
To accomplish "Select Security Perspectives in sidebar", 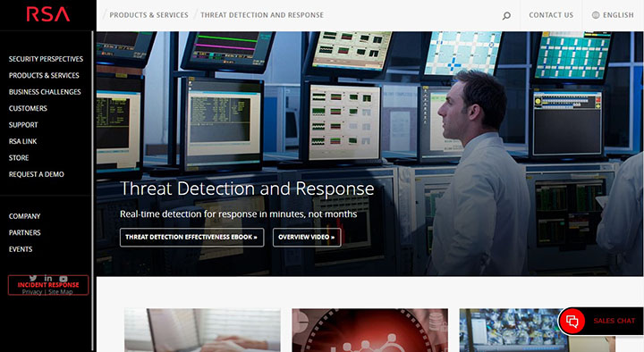I will pyautogui.click(x=46, y=59).
